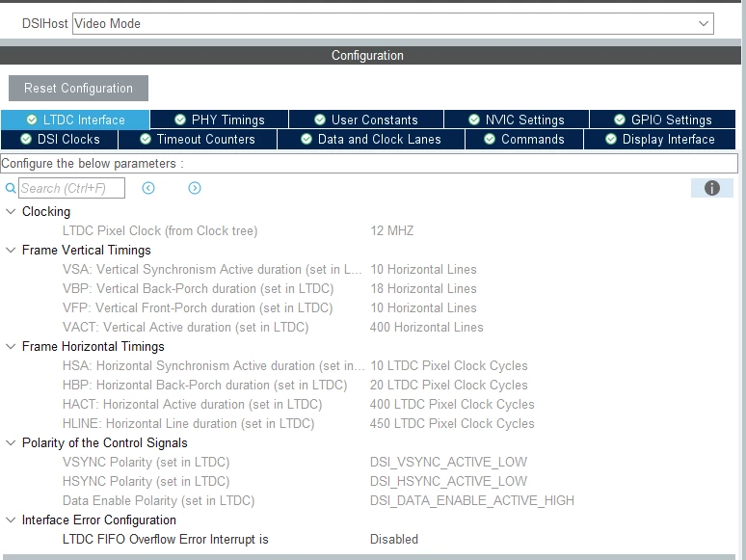Click the green check icon on GPIO Settings
The width and height of the screenshot is (746, 560).
620,120
